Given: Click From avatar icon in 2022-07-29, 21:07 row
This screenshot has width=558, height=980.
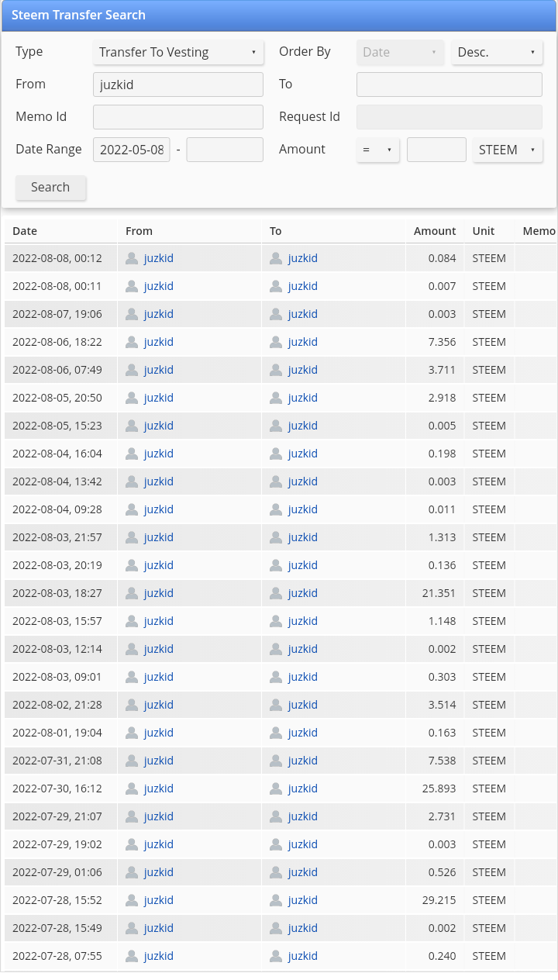Looking at the screenshot, I should (x=132, y=816).
